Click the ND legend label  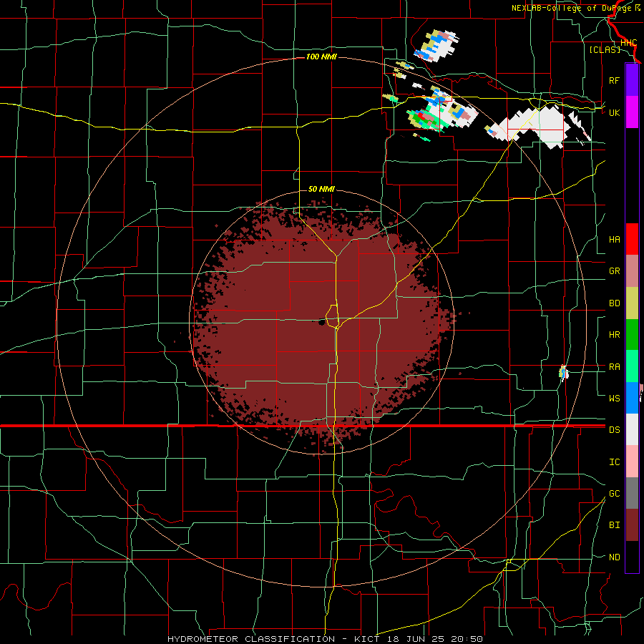(x=614, y=557)
